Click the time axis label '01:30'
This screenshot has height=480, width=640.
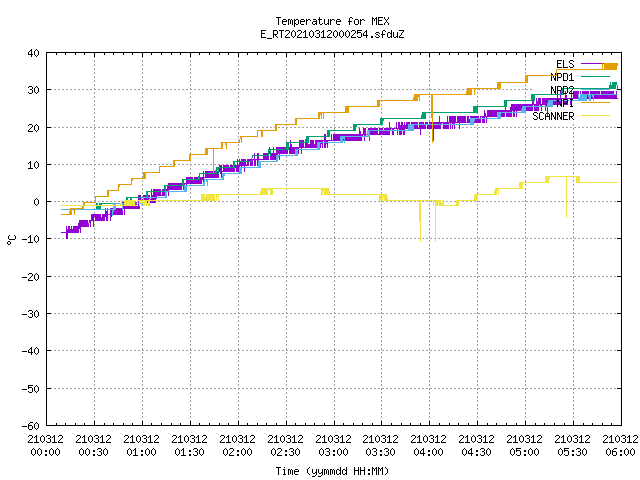click(x=189, y=452)
